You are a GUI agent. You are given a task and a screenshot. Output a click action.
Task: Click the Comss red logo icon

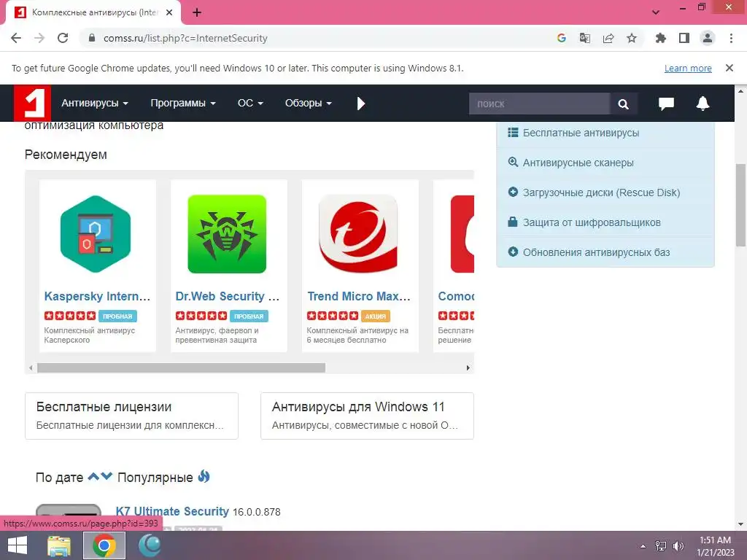[32, 103]
